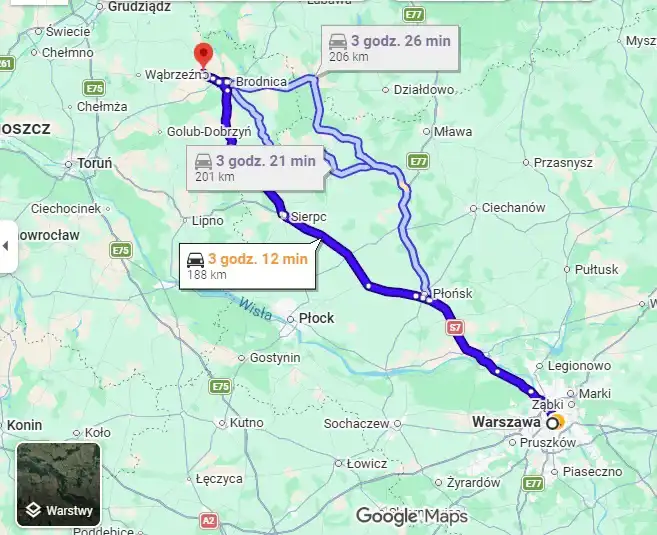Click the Warszawa origin circle marker
Viewport: 657px width, 535px height.
pos(553,423)
